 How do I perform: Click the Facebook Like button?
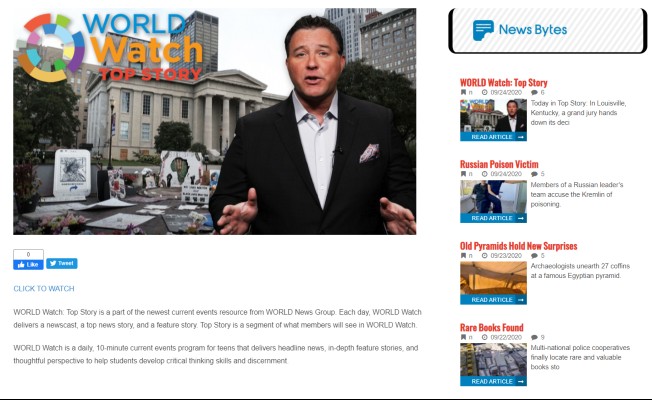[x=28, y=264]
